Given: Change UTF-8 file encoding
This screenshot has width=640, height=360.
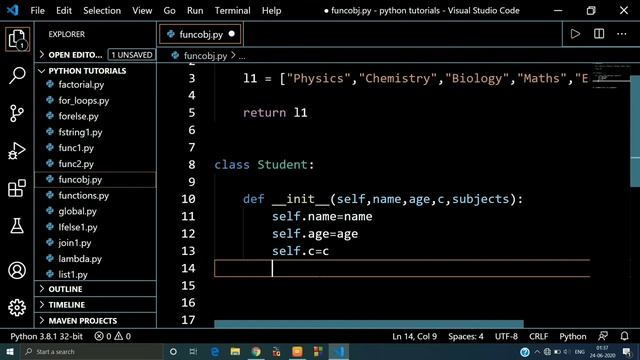Looking at the screenshot, I should tap(506, 336).
